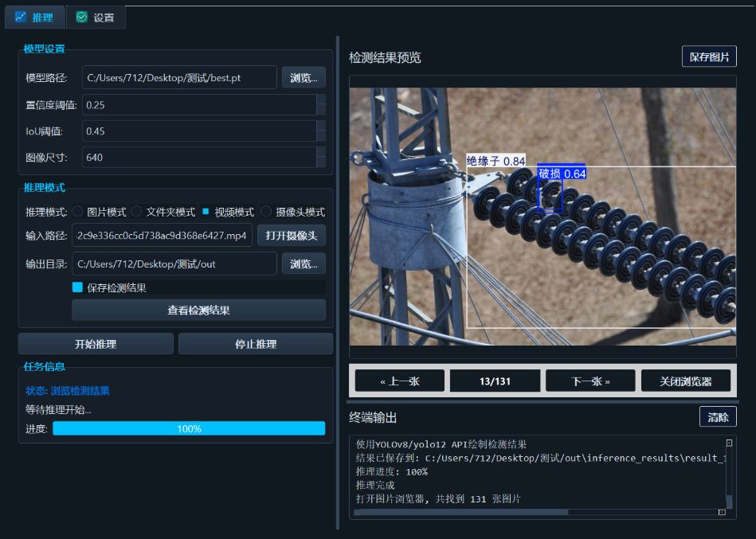Select the 推理 (Inference) tab
Image resolution: width=756 pixels, height=539 pixels.
click(x=34, y=16)
